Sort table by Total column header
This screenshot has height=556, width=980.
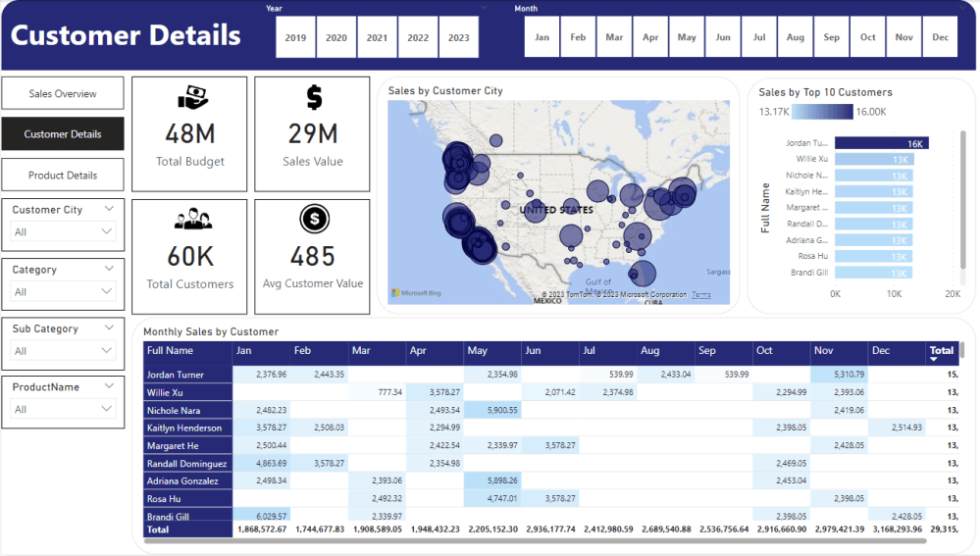[x=941, y=350]
